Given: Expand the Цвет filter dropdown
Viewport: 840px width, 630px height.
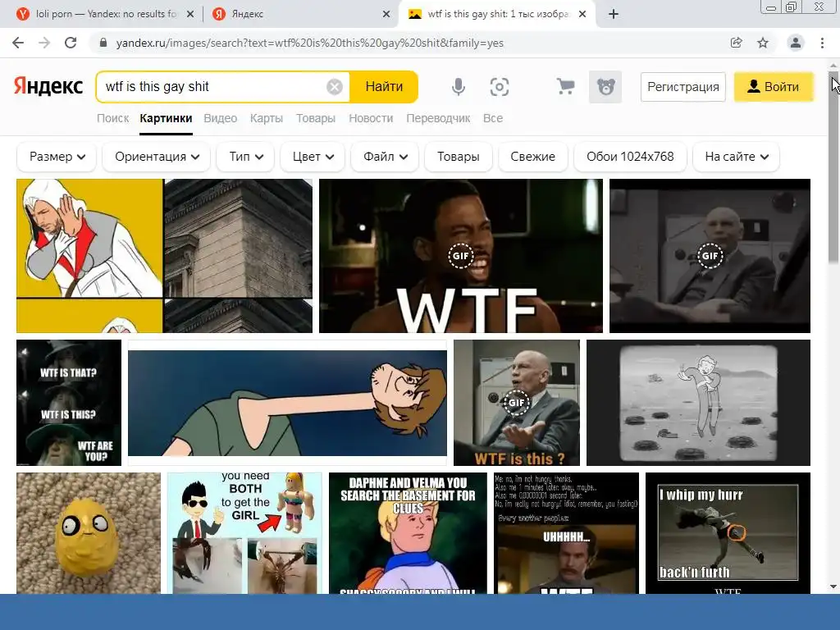Looking at the screenshot, I should click(x=313, y=157).
